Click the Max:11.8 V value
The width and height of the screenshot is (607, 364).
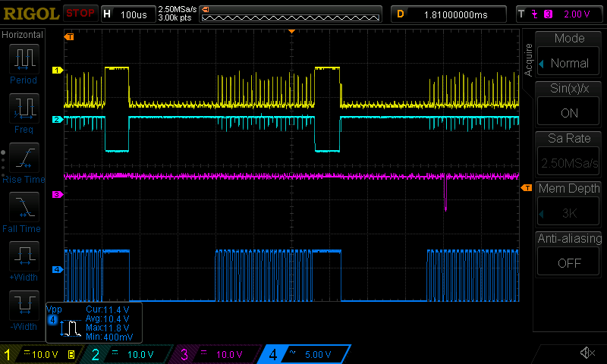point(108,328)
